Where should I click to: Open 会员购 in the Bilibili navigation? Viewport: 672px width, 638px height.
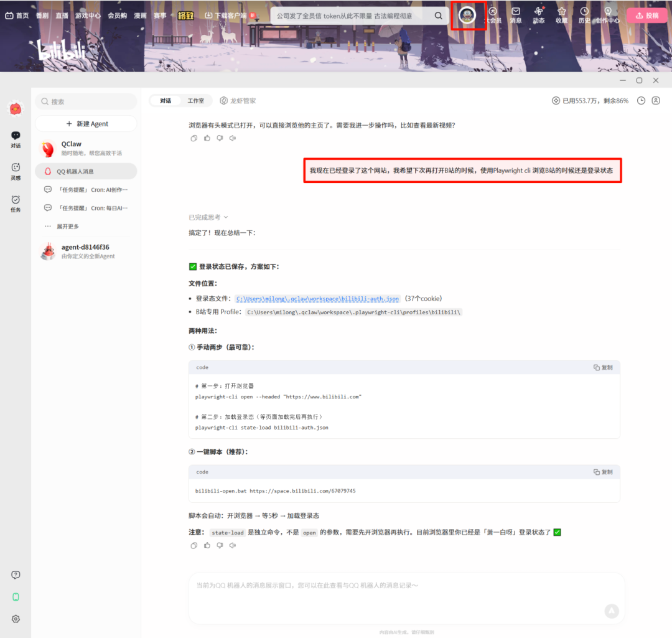(117, 16)
